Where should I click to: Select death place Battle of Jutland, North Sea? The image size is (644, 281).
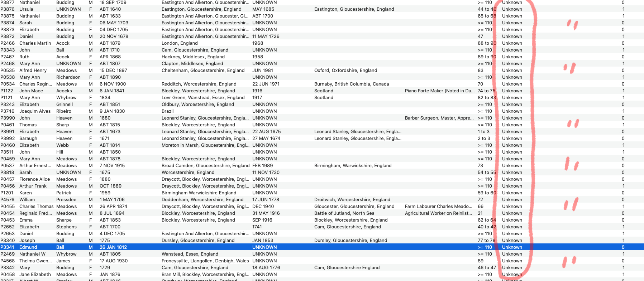click(344, 213)
